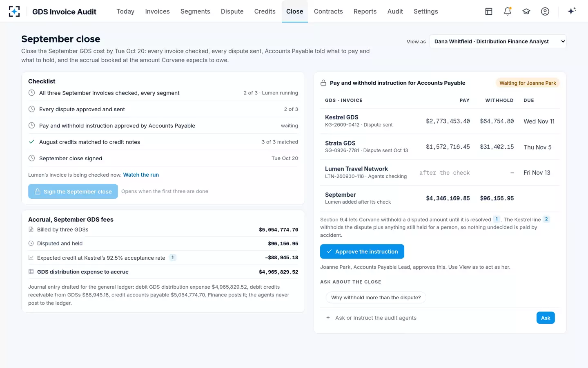Click chart icon beside 'Expected credit at Kestrel's'

point(31,258)
